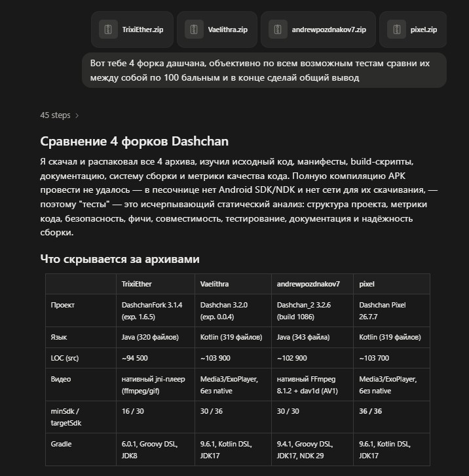The image size is (469, 476).
Task: Click the Vaelithra column header
Action: 214,284
